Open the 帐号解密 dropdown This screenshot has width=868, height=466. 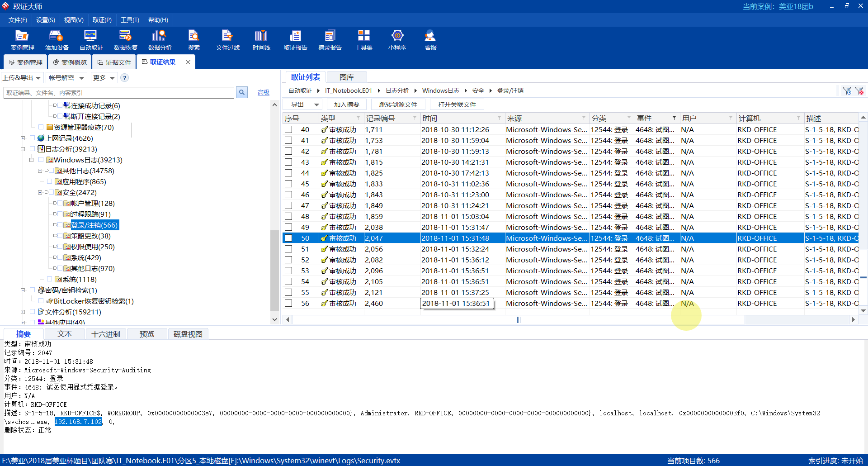click(66, 78)
